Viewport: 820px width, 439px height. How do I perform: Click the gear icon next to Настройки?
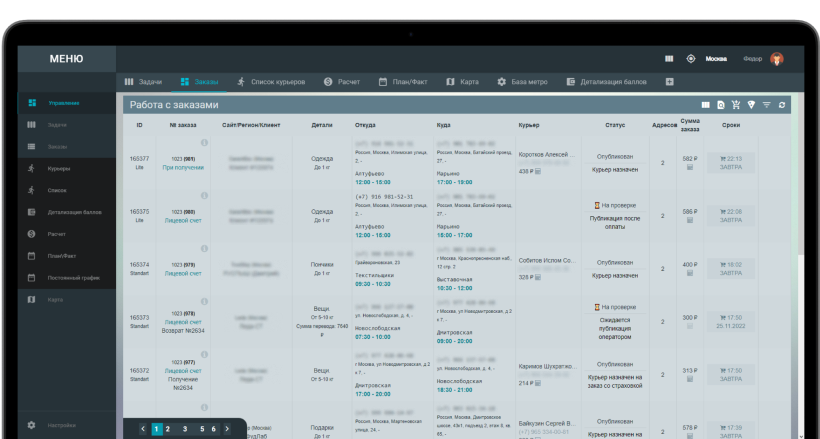(x=31, y=425)
